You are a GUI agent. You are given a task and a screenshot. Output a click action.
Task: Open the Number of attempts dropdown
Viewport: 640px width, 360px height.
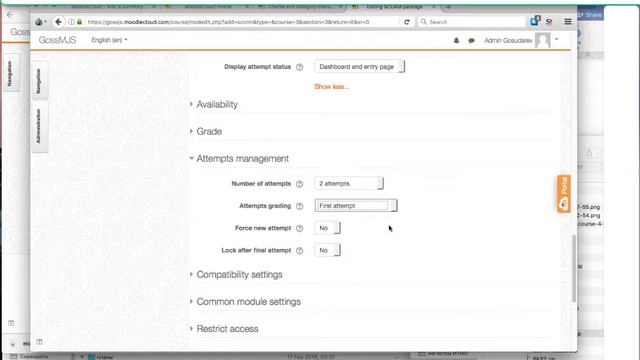349,184
